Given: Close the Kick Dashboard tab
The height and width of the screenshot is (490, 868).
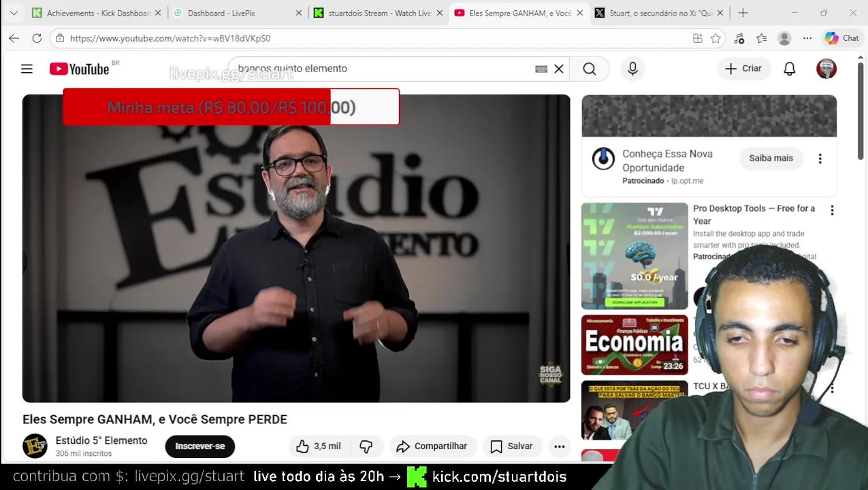Looking at the screenshot, I should point(158,13).
